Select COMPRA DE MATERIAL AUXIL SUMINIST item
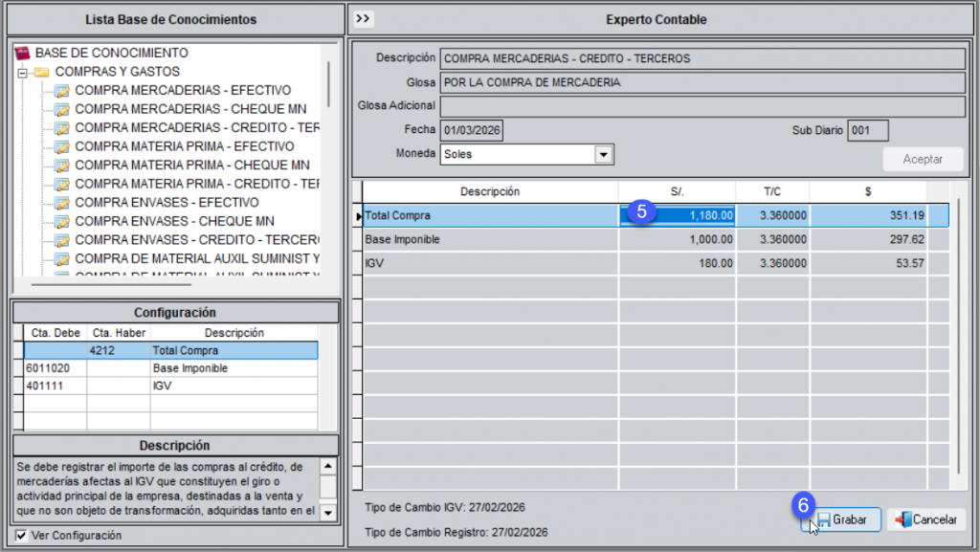Viewport: 980px width, 552px height. click(x=197, y=259)
